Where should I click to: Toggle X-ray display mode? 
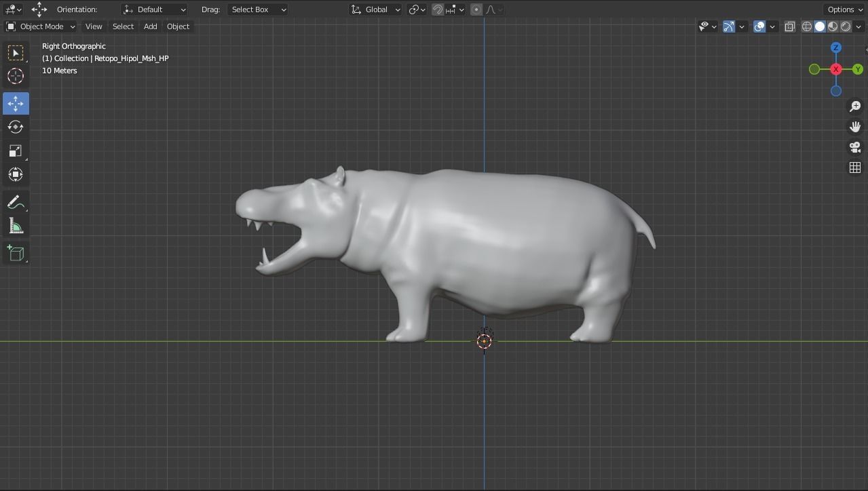coord(790,26)
